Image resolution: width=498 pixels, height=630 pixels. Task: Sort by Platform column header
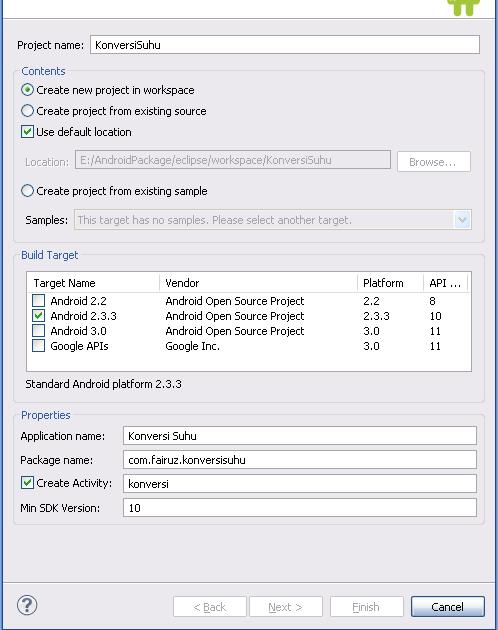coord(390,283)
